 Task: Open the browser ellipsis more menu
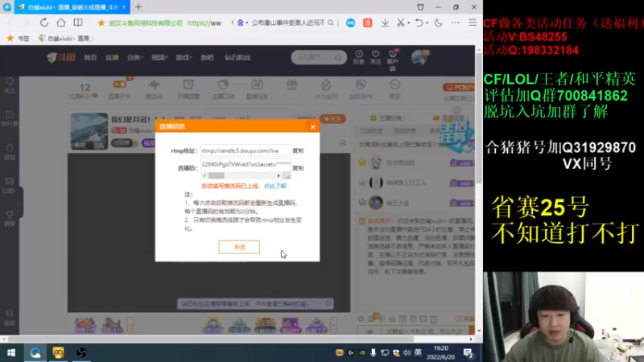(456, 23)
